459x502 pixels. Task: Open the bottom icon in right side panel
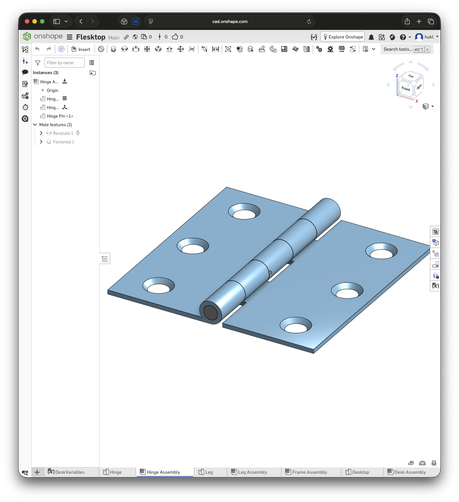(x=435, y=286)
